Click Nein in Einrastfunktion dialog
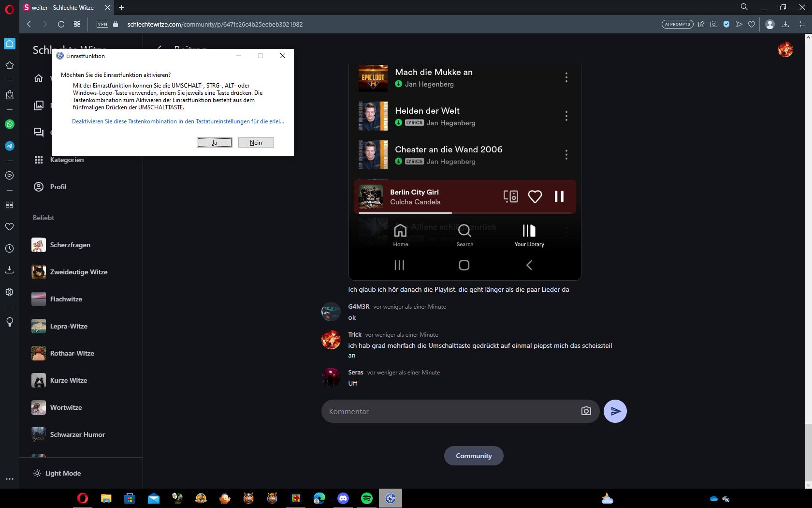Screen dimensions: 812x508 256,143
